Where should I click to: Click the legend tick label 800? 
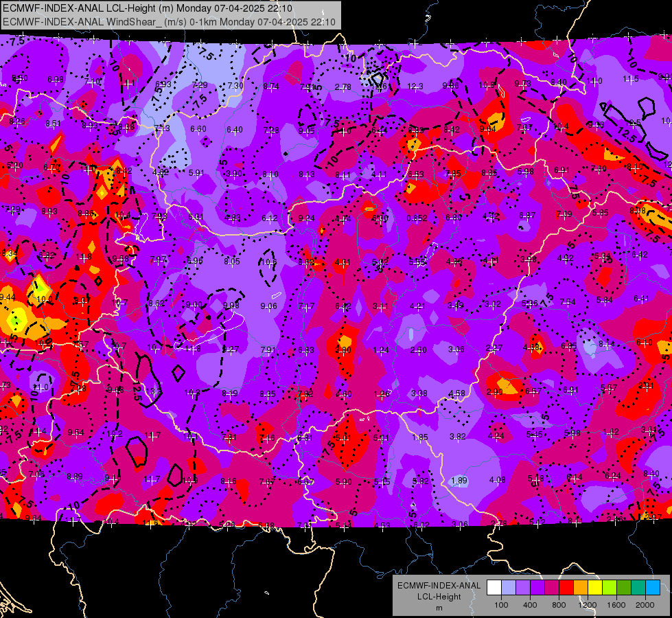[559, 605]
